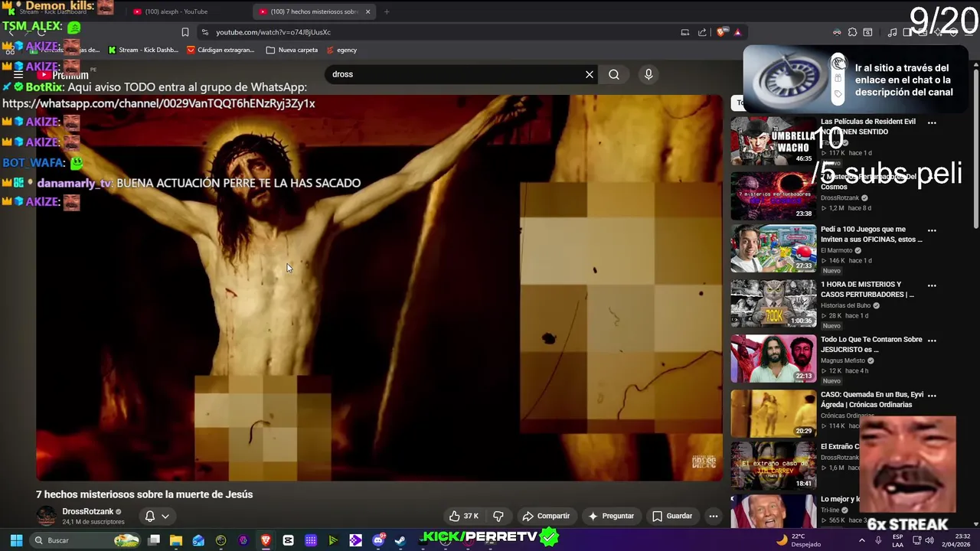980x551 pixels.
Task: Click the Preguntar button
Action: tap(611, 516)
